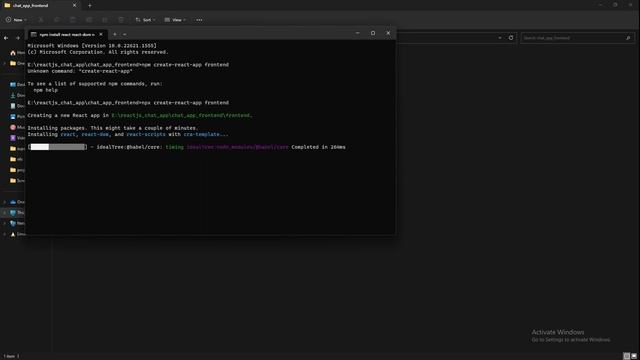Go forward in File Explorer
This screenshot has height=360, width=640.
click(x=18, y=38)
